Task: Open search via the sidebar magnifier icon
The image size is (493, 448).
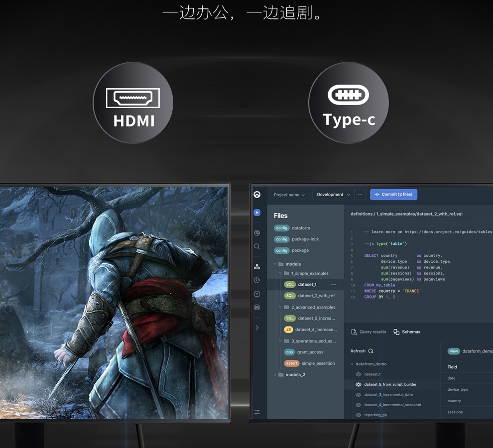Action: (x=257, y=246)
